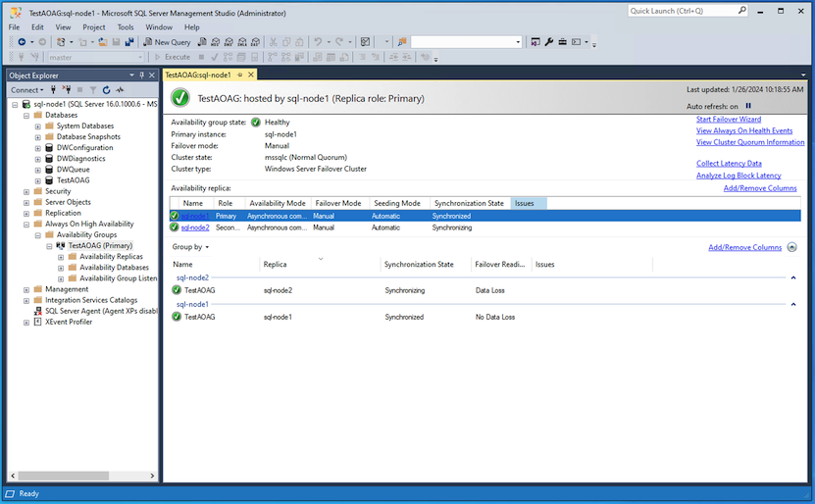
Task: Select the SQL Server Agent node
Action: 101,311
